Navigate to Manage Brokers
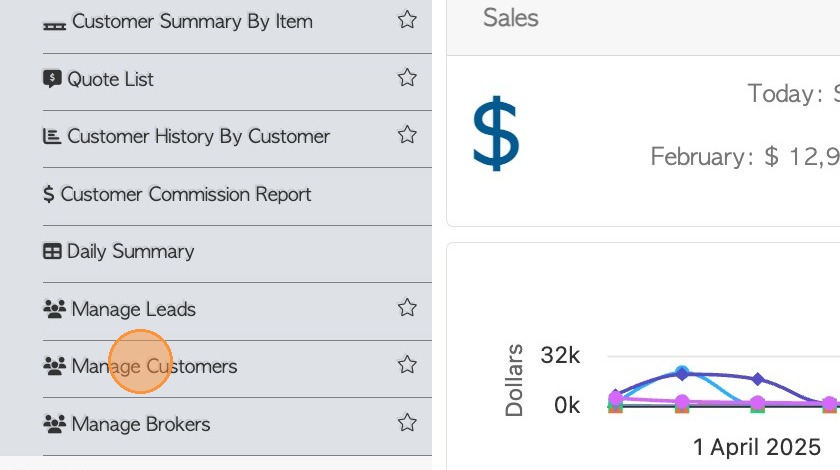Screen dimensions: 840x470 [141, 424]
